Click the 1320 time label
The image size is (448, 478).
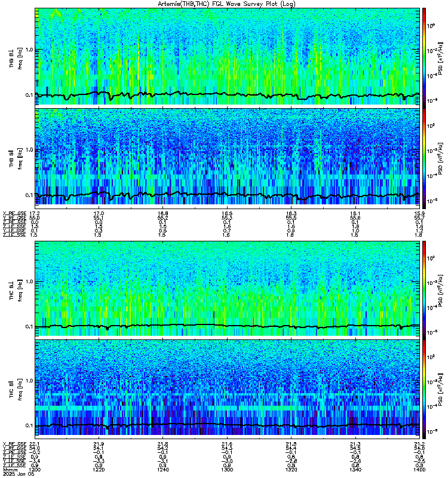click(291, 470)
